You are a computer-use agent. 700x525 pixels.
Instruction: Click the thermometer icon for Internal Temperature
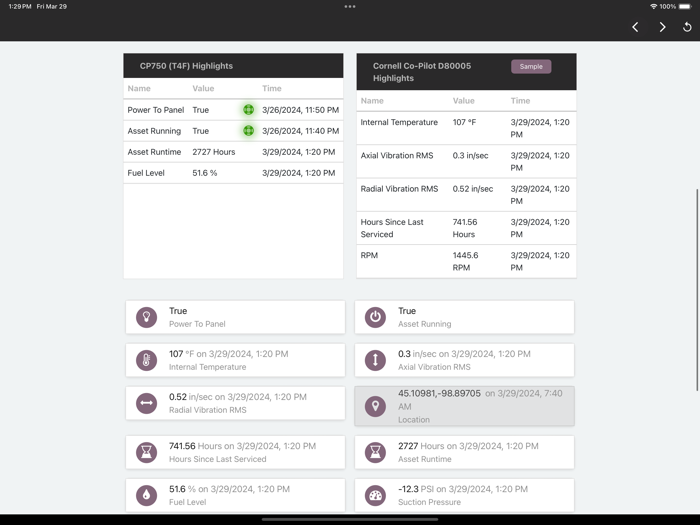[146, 360]
